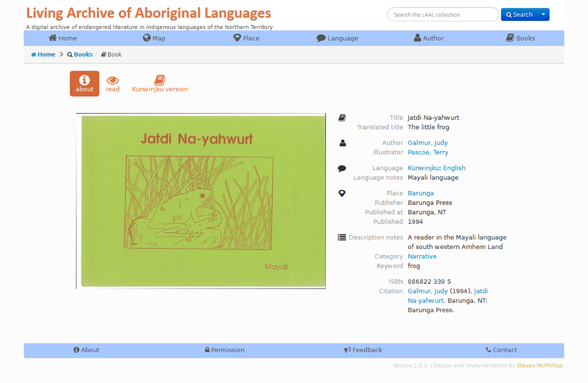The width and height of the screenshot is (588, 383).
Task: Open the Author navigation tab
Action: point(429,38)
